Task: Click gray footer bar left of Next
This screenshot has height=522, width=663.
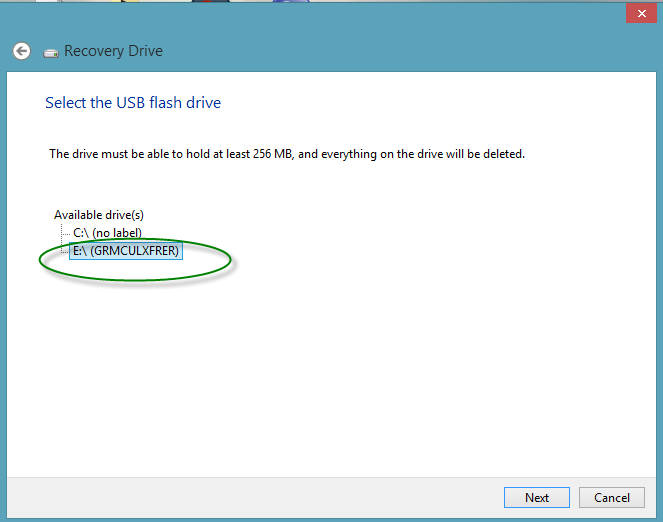Action: (254, 497)
